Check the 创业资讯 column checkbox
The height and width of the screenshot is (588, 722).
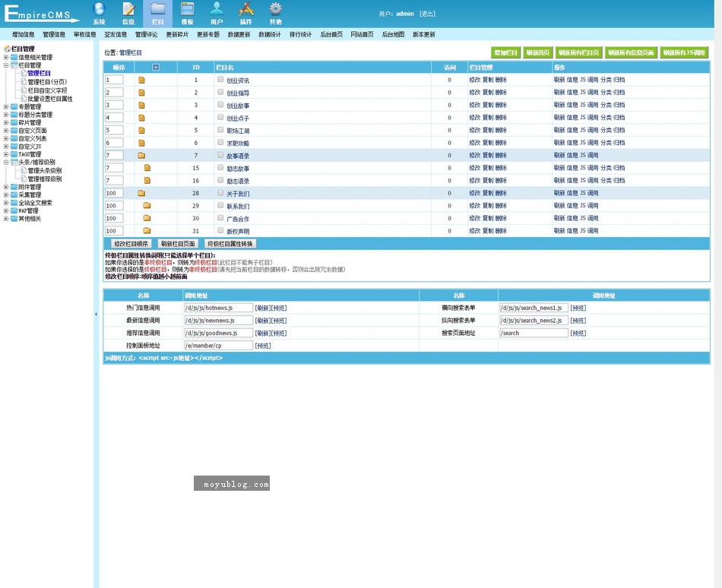220,80
